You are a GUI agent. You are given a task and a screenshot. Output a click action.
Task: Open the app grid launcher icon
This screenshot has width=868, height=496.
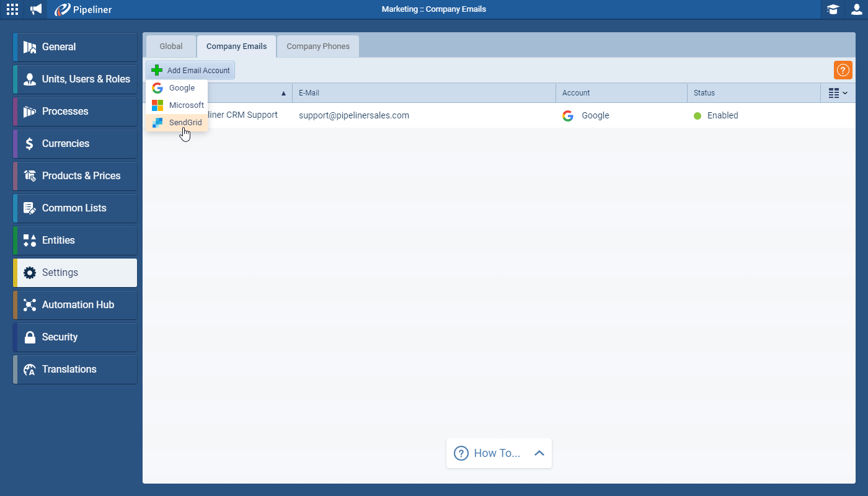(x=12, y=9)
